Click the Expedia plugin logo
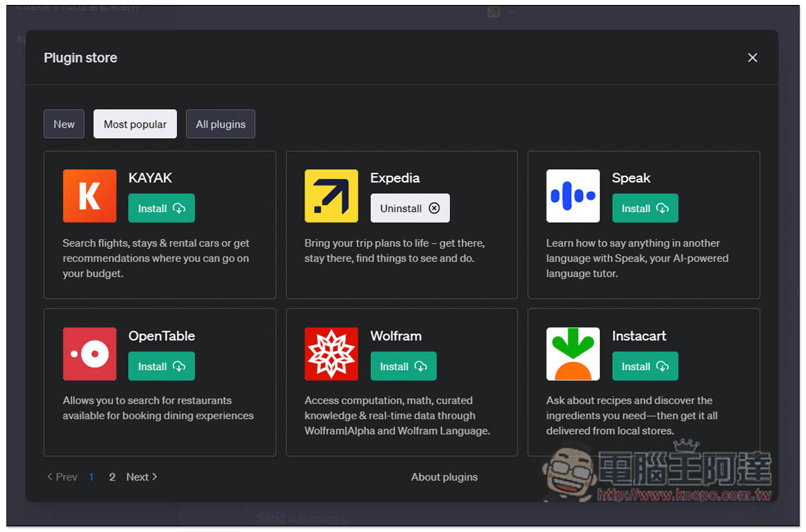The image size is (806, 532). point(331,196)
